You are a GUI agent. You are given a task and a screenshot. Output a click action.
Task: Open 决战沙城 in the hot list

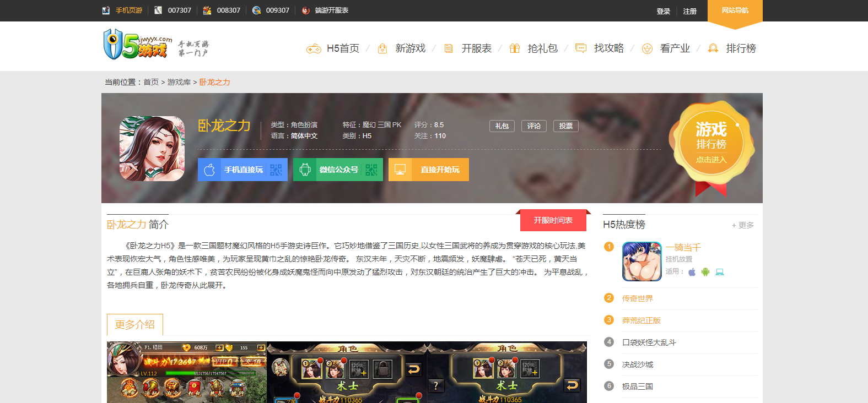point(638,364)
